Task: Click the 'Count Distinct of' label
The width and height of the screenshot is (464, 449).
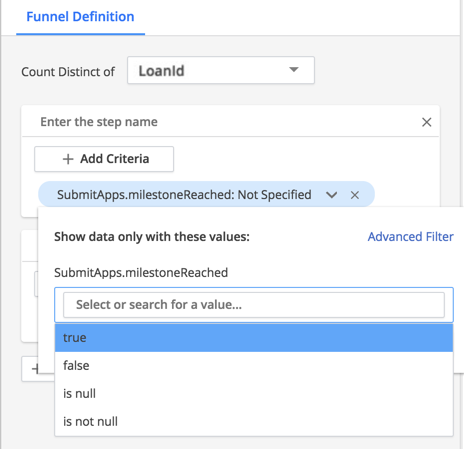Action: [68, 72]
